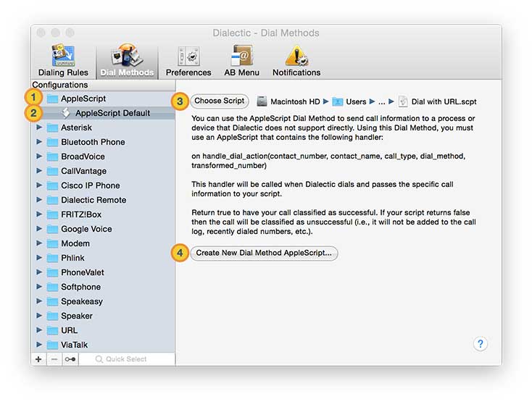Expand the Cisco IP Phone group
Viewport: 532px width, 402px height.
39,185
